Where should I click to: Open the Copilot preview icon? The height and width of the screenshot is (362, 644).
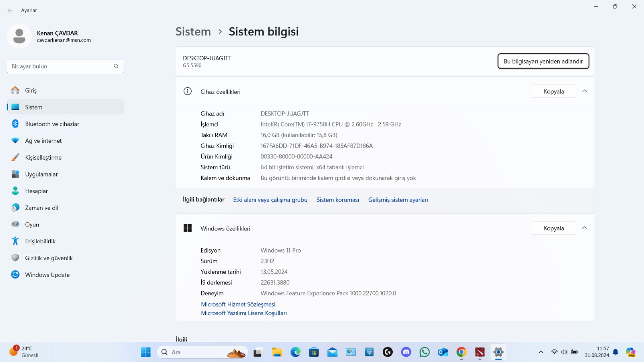coord(631,352)
